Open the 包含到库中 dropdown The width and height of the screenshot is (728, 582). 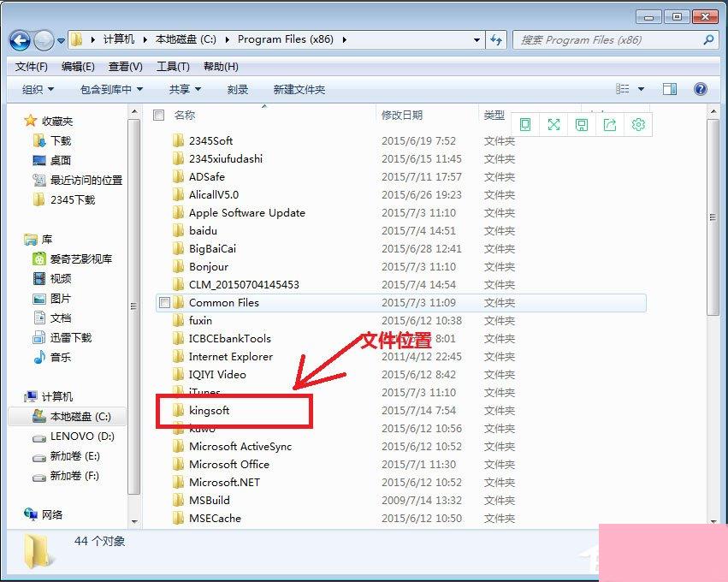tap(111, 89)
